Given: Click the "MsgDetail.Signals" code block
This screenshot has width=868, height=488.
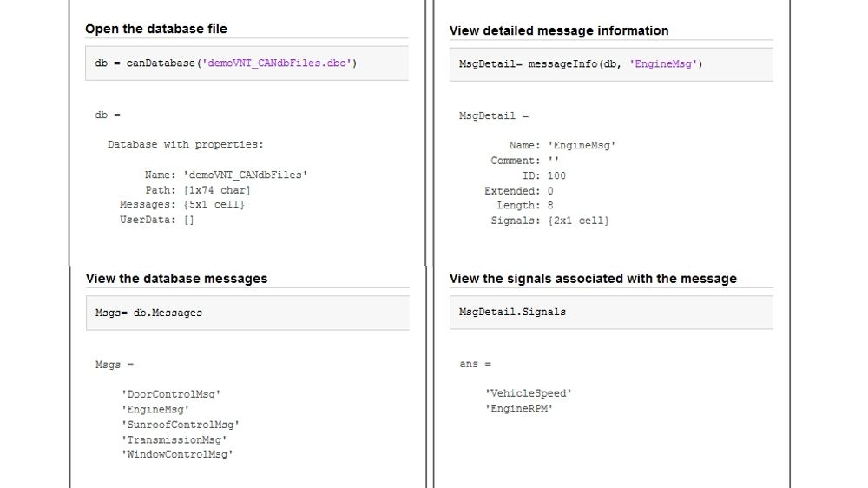Looking at the screenshot, I should point(610,311).
